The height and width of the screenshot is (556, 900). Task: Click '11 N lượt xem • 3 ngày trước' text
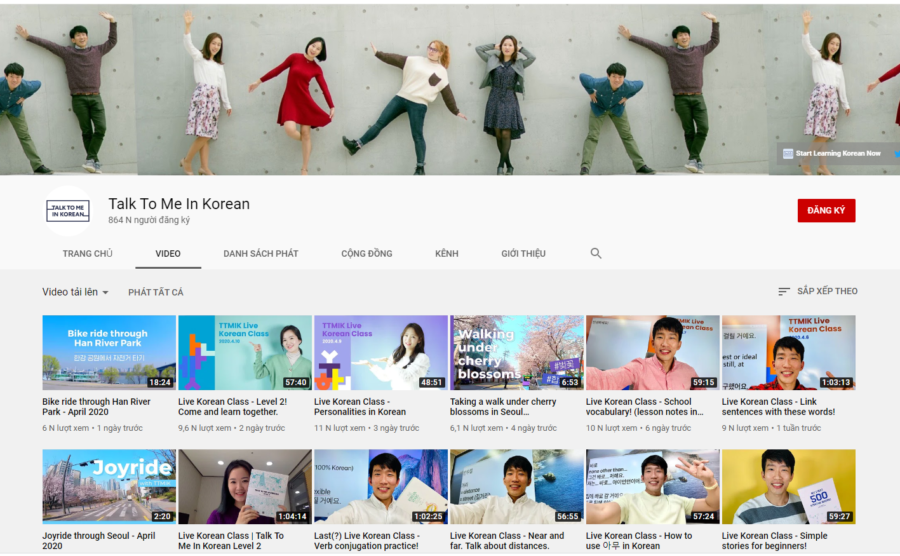367,428
